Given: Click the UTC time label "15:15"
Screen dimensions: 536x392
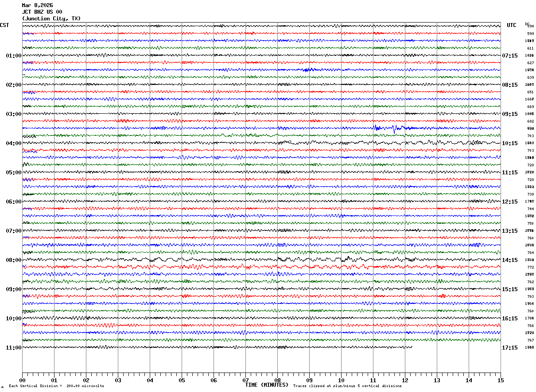Looking at the screenshot, I should (x=510, y=289).
